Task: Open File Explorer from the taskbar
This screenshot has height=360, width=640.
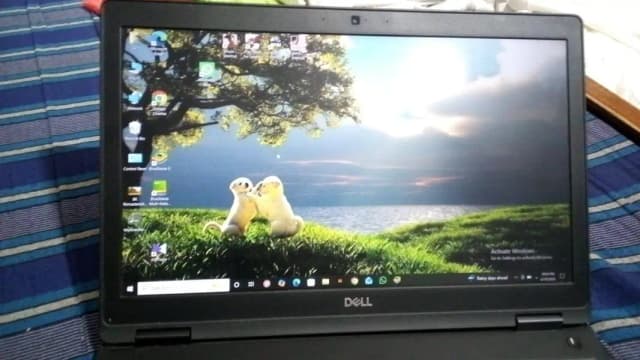Action: pos(325,282)
